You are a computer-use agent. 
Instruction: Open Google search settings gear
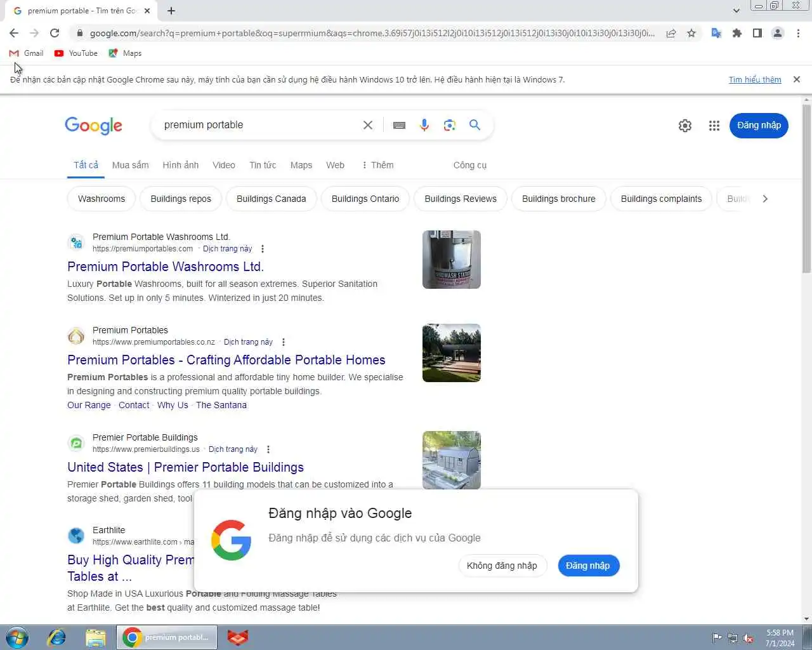coord(685,126)
